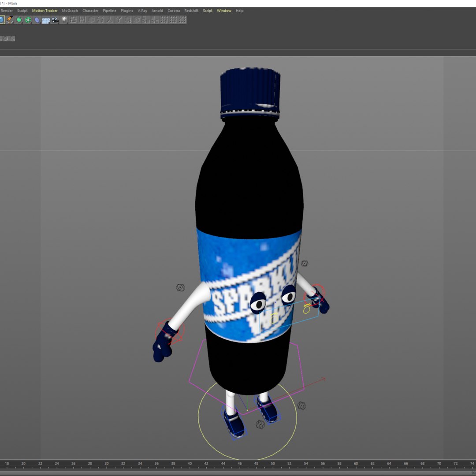Click the last dotted-grid icon in toolbar
Image resolution: width=476 pixels, height=476 pixels.
[x=182, y=20]
